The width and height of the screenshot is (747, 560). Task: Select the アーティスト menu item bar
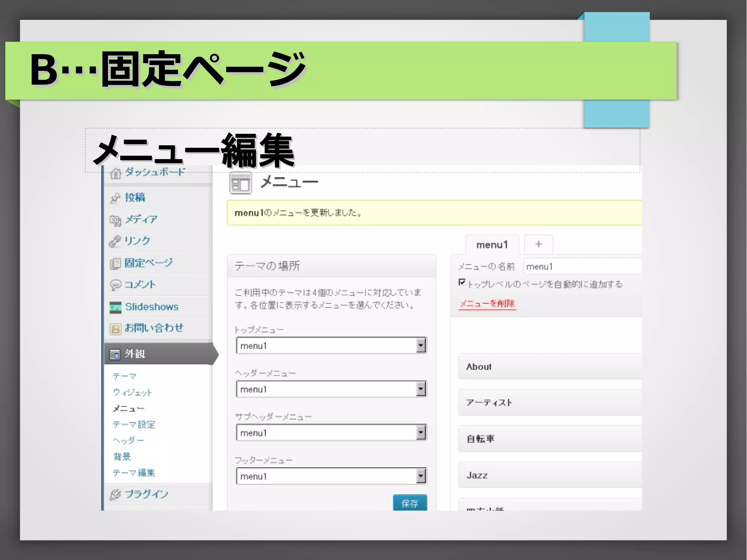click(550, 402)
